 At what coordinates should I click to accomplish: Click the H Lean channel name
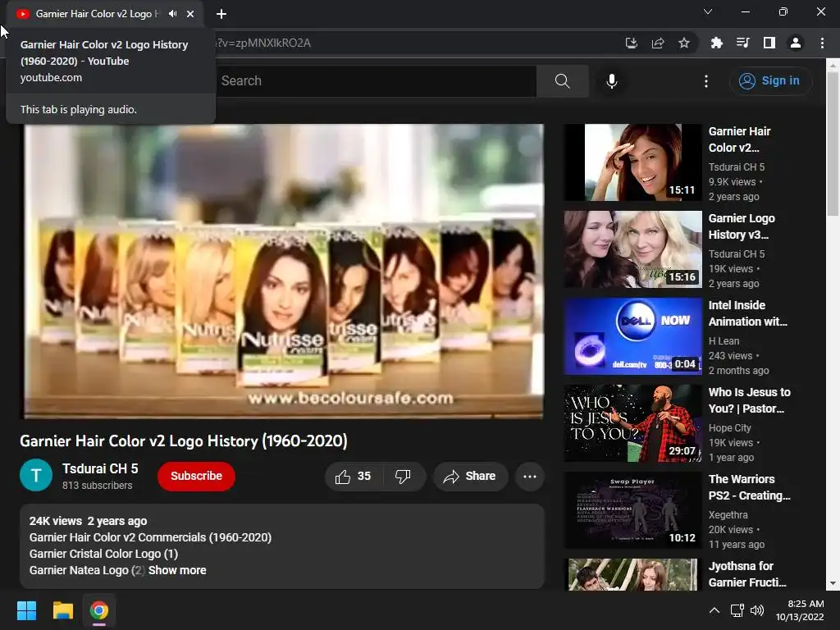[724, 341]
